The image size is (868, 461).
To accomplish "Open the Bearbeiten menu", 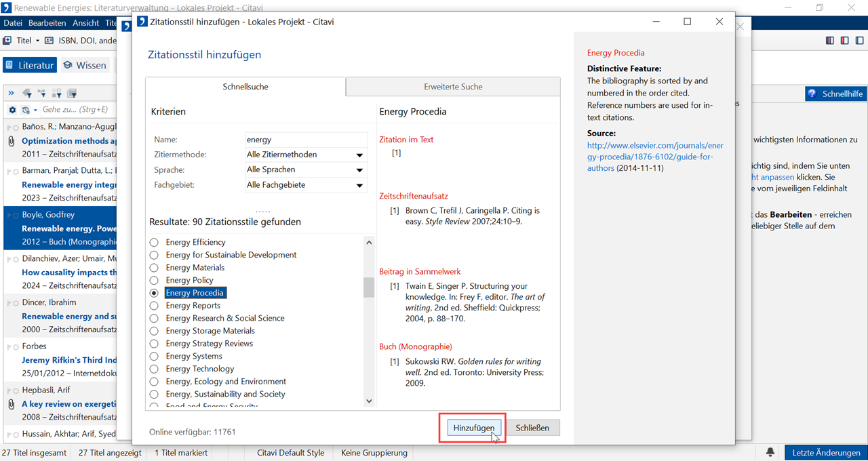I will (47, 23).
